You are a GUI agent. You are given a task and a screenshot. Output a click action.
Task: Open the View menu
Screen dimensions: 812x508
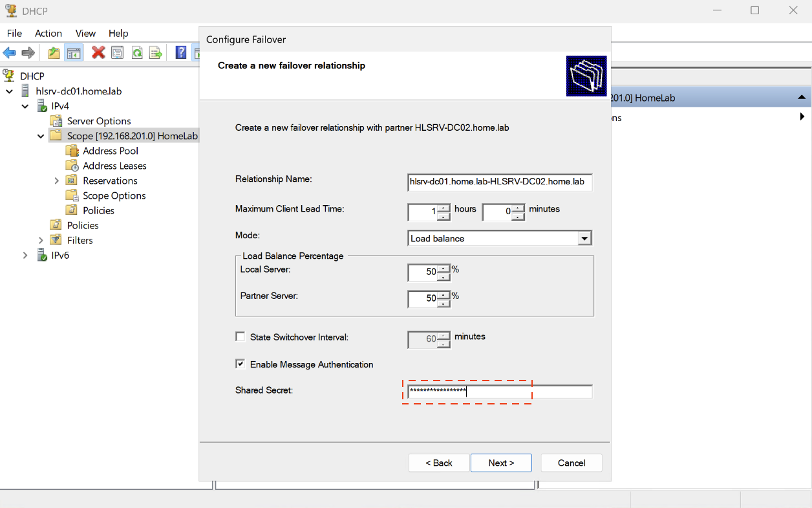[85, 33]
